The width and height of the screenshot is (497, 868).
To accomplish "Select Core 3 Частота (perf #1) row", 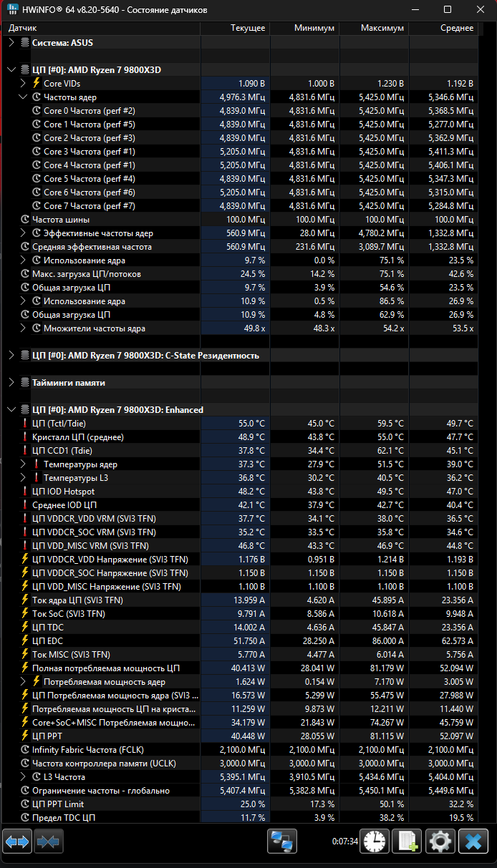I will tap(239, 152).
